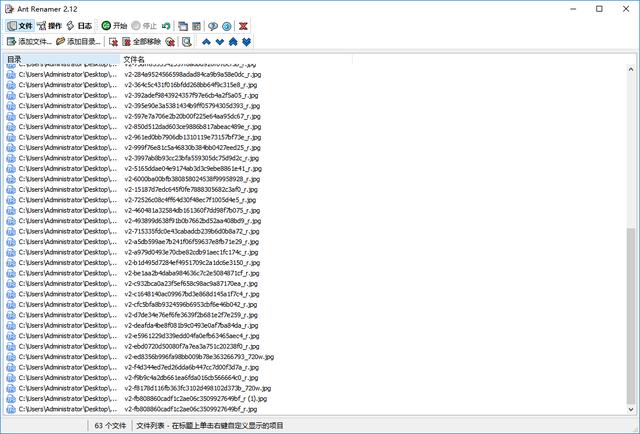Click the single up arrow move icon
The image size is (640, 434).
coord(206,42)
